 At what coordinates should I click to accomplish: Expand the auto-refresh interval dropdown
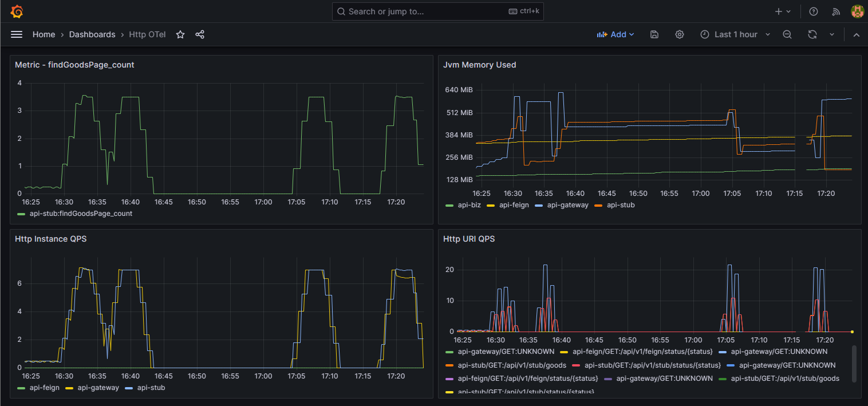pyautogui.click(x=832, y=34)
